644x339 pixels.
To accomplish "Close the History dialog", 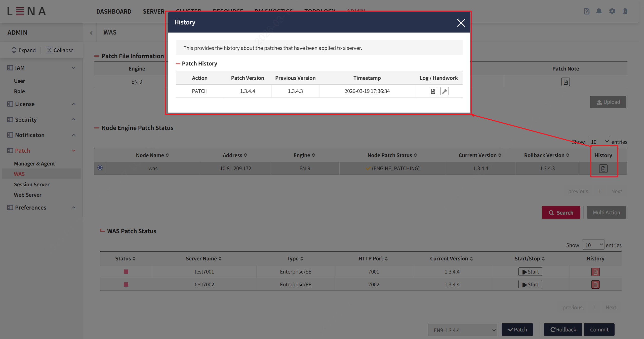I will (x=461, y=23).
